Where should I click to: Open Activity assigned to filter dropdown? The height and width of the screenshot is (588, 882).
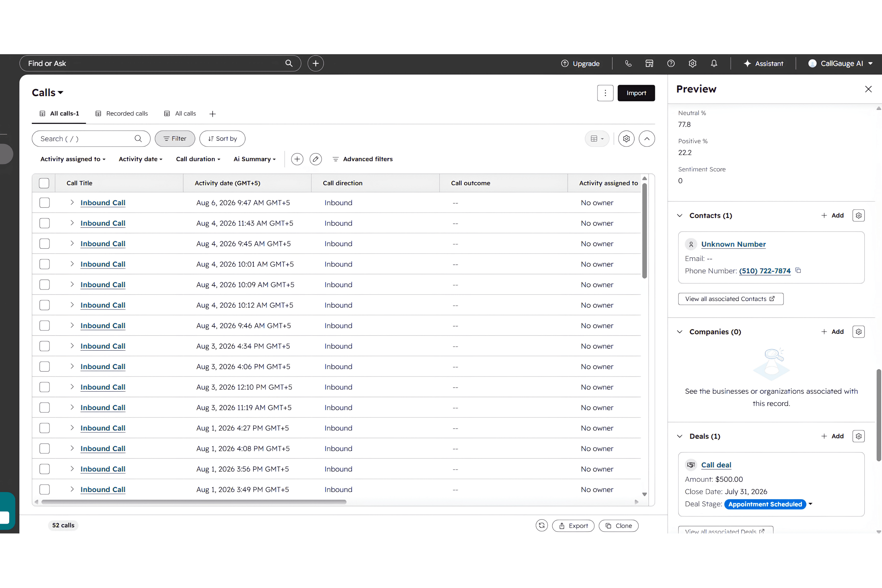[73, 159]
